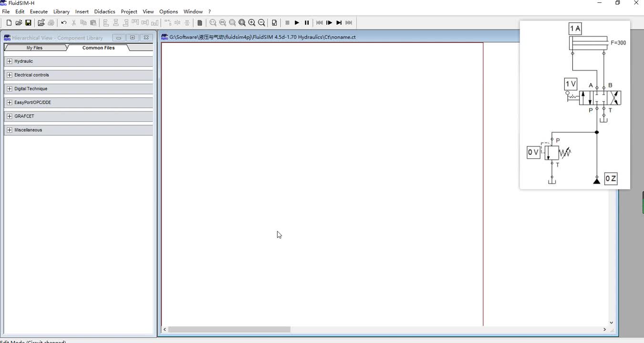Maximize the Component Library panel

(x=133, y=38)
